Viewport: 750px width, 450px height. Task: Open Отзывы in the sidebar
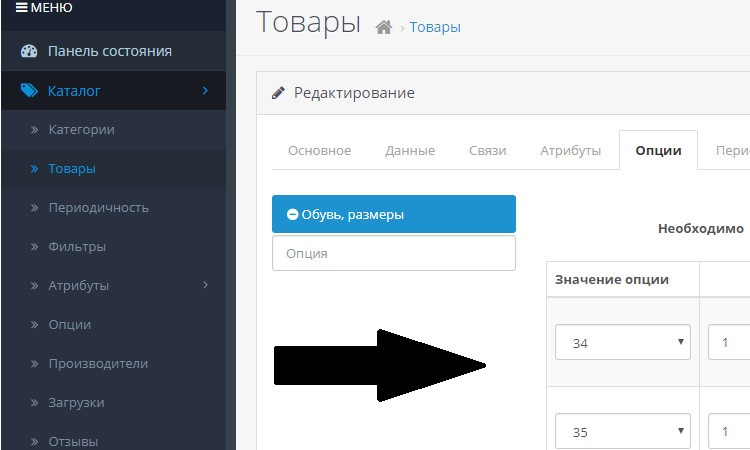click(113, 439)
